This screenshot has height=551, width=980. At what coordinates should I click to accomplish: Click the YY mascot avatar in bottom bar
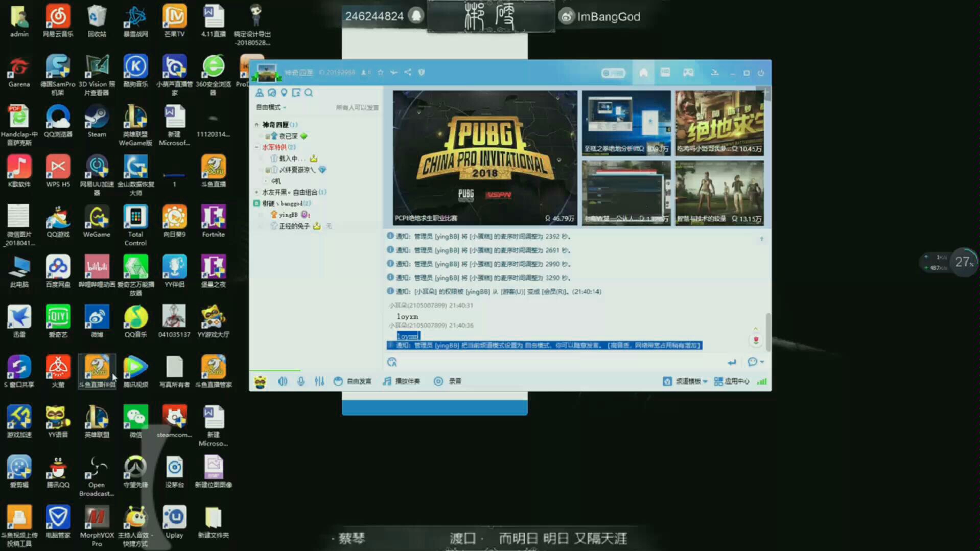pyautogui.click(x=260, y=382)
